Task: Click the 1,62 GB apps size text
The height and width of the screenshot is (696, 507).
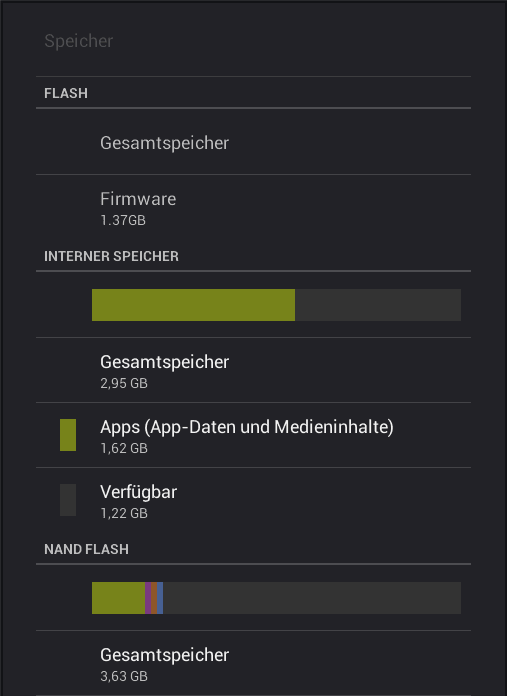Action: pos(124,448)
